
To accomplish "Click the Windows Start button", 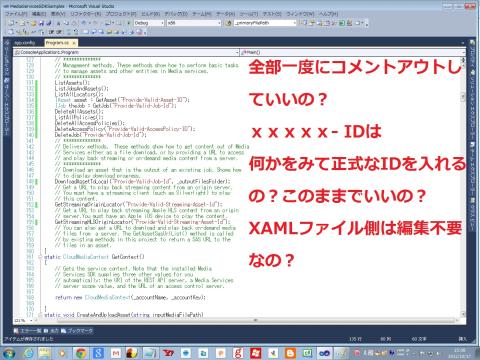I will [x=9, y=353].
